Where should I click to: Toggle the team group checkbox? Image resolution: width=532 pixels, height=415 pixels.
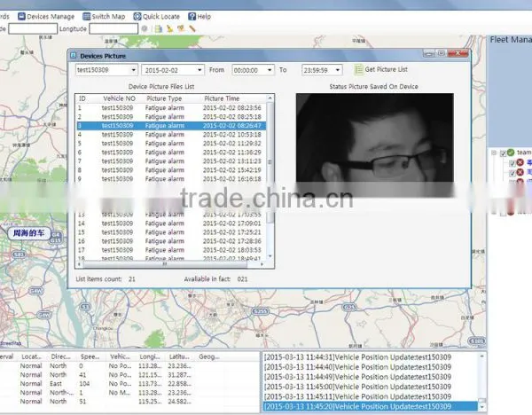pos(504,153)
